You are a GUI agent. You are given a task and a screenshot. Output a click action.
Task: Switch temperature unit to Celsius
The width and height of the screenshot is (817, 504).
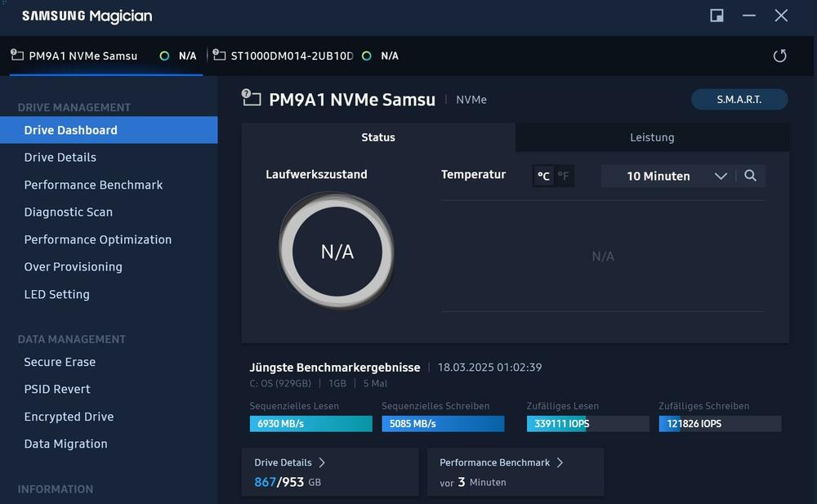[x=543, y=176]
